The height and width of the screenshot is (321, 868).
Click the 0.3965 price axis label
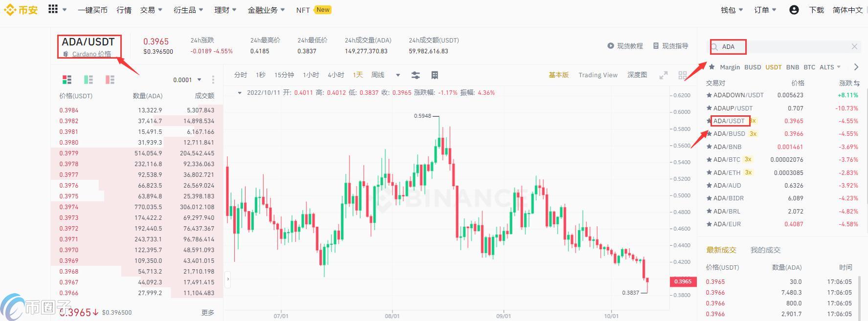683,281
